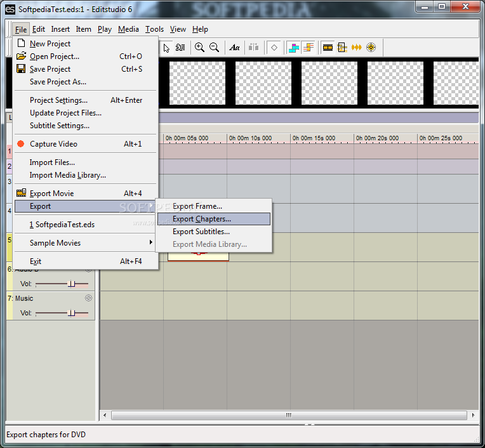Click the 0h 00m 15s 000 ruler mark
The width and height of the screenshot is (485, 448).
314,138
